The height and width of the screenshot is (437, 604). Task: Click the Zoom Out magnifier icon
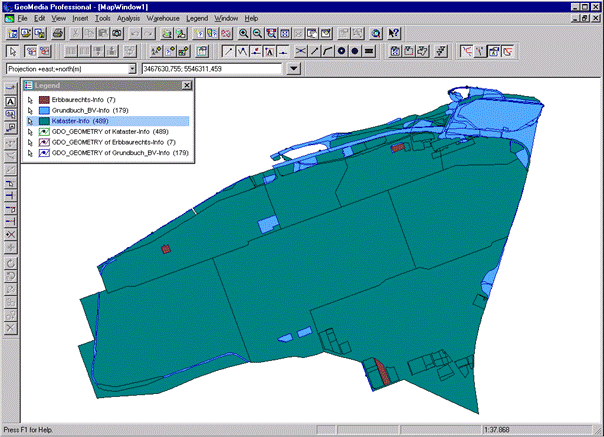(x=257, y=33)
